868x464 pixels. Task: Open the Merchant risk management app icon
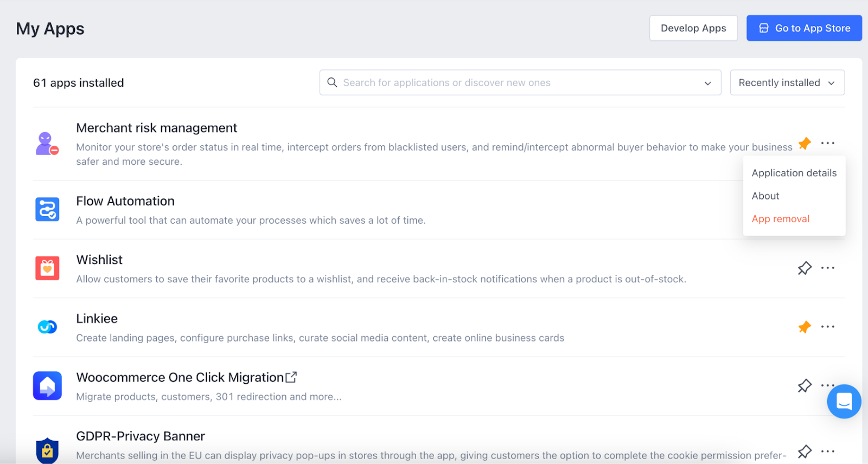coord(47,144)
